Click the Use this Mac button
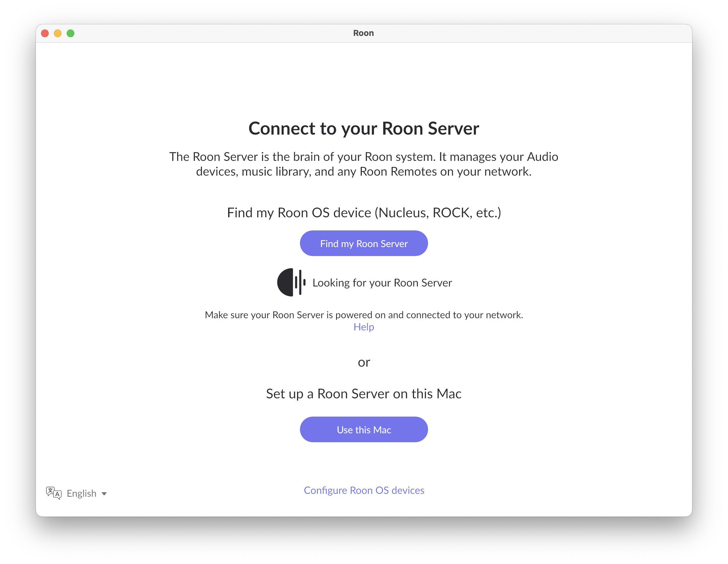The image size is (728, 564). (364, 429)
